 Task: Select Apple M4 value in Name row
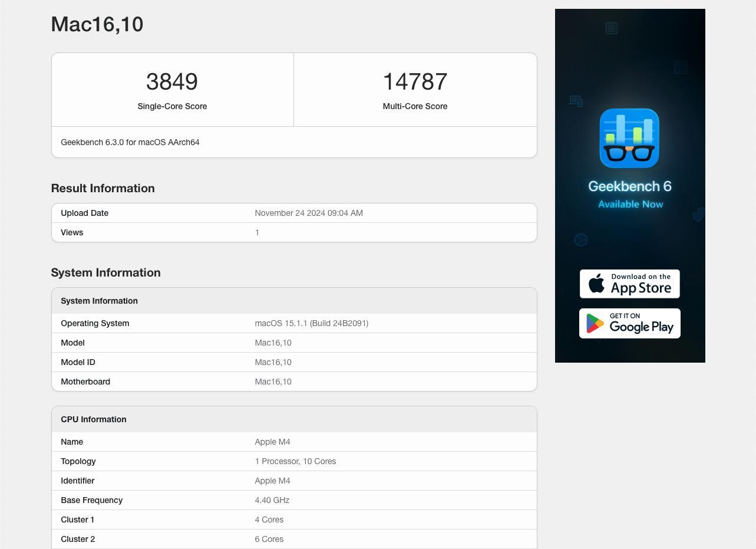point(272,442)
